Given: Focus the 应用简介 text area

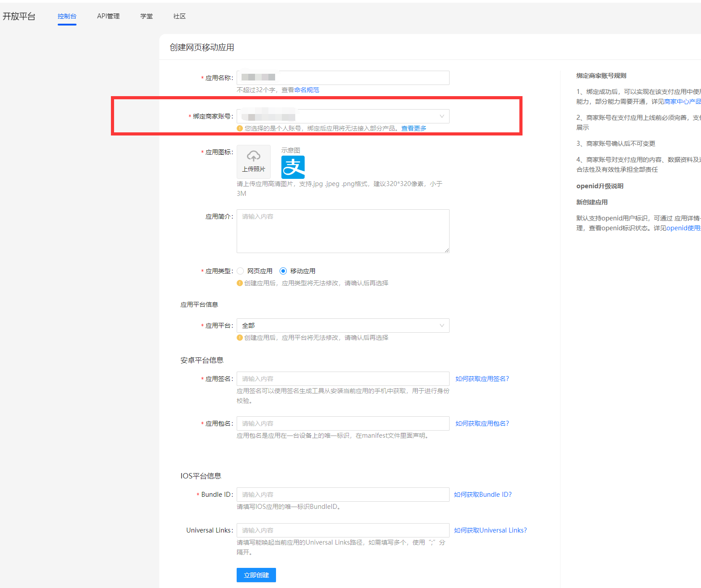Looking at the screenshot, I should [x=343, y=231].
